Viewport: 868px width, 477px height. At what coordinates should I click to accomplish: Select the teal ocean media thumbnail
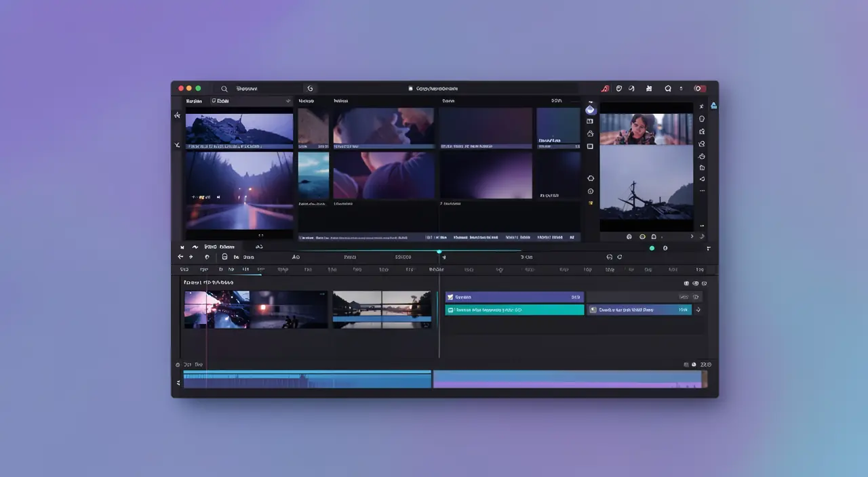coord(313,175)
